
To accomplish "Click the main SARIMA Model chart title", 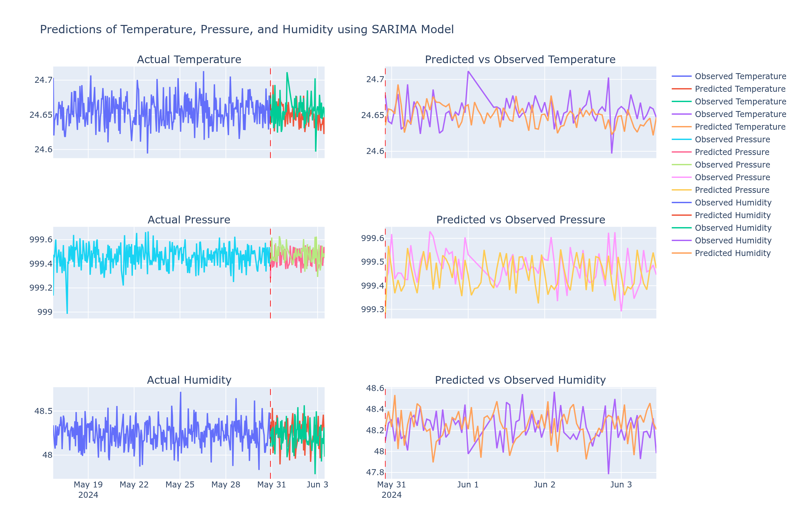I will pyautogui.click(x=247, y=30).
